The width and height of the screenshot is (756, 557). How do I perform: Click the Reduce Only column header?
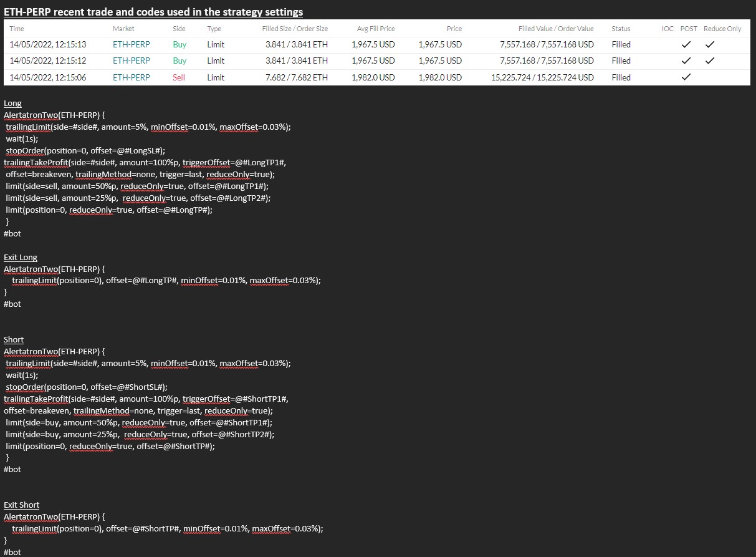pos(722,29)
